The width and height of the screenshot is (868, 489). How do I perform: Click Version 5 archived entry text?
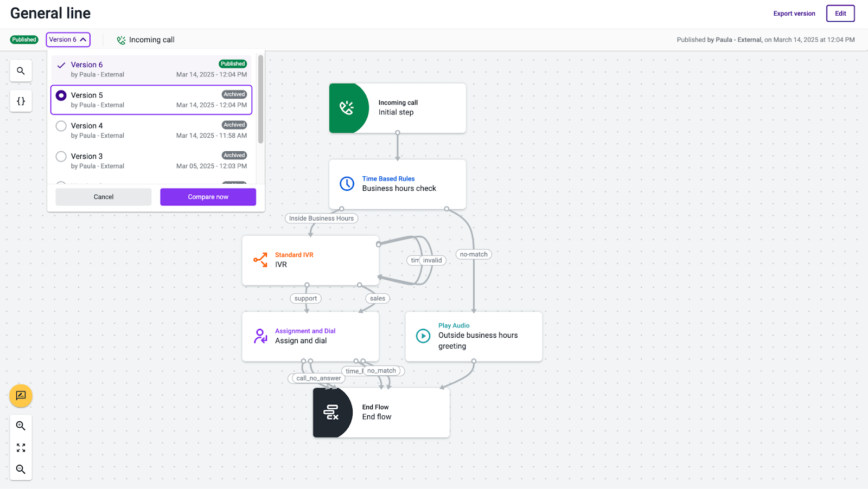[x=87, y=95]
